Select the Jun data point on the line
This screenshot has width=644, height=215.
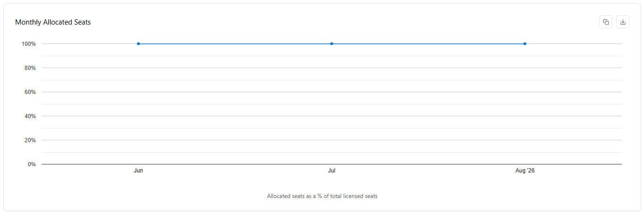138,43
